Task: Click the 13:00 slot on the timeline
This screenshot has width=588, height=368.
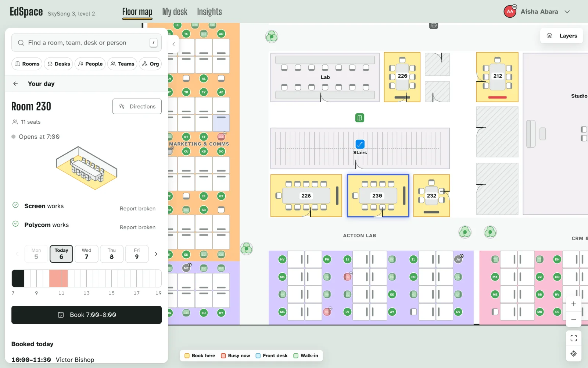Action: [x=90, y=278]
